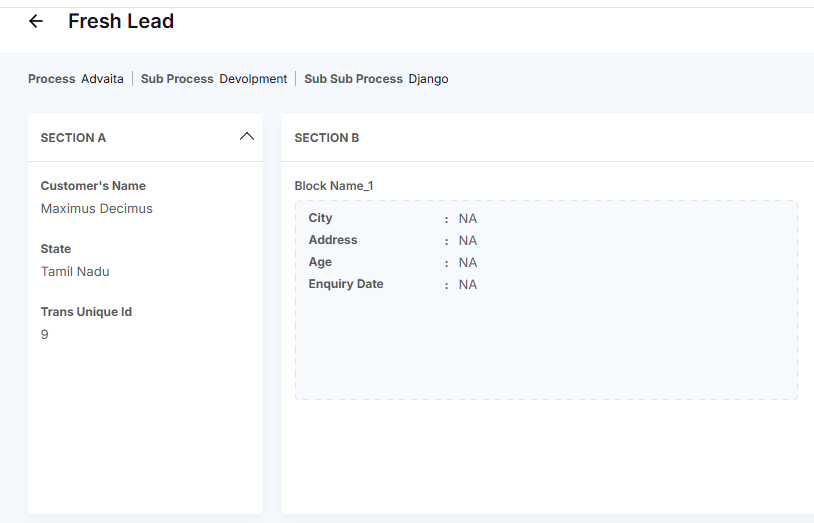Click the Block Name_1 heading
Image resolution: width=814 pixels, height=523 pixels.
point(334,186)
